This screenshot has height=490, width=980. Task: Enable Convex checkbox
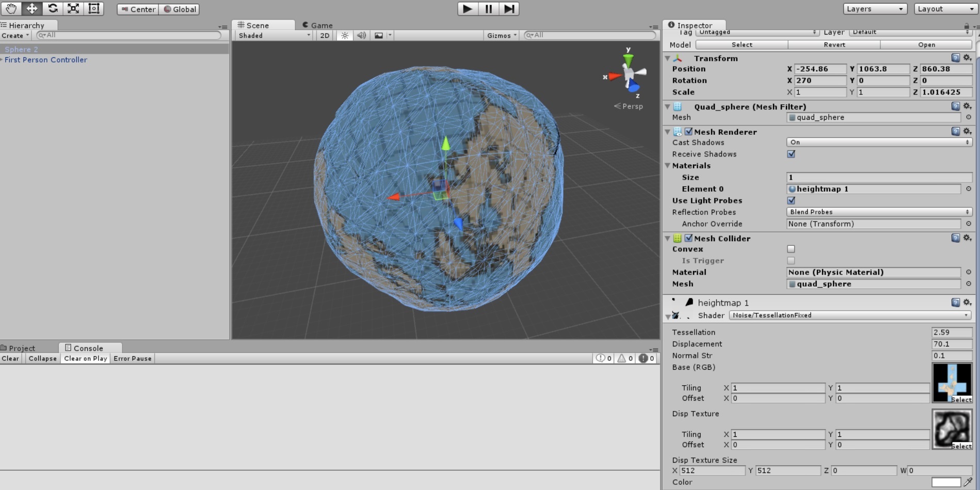tap(791, 249)
